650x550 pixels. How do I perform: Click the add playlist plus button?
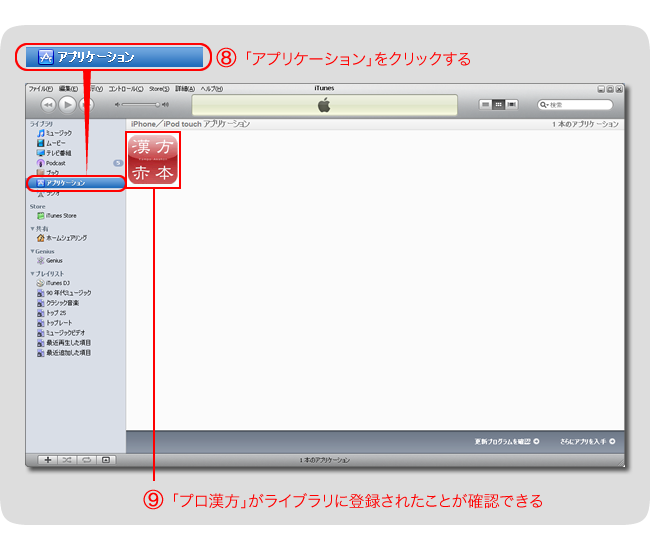click(x=48, y=459)
